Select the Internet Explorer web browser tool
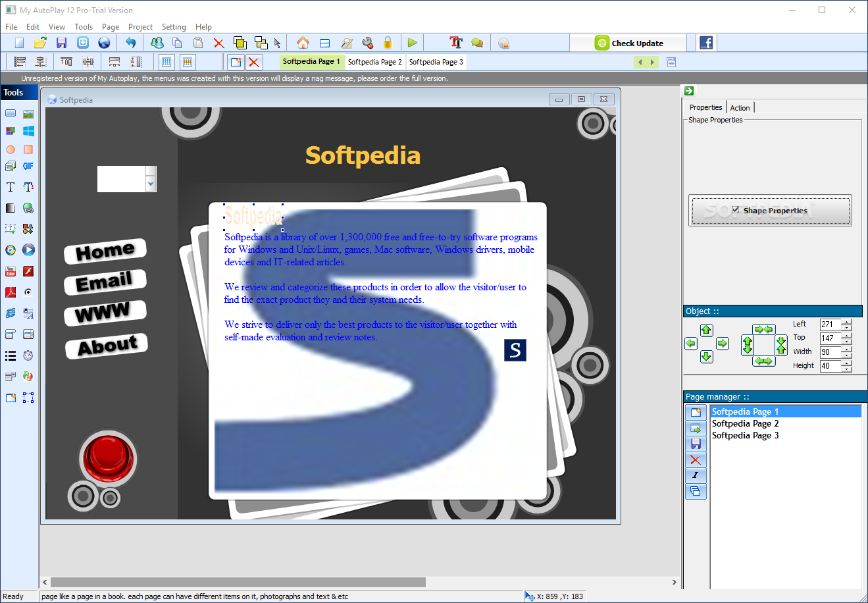Screen dimensions: 868x603 click(11, 313)
